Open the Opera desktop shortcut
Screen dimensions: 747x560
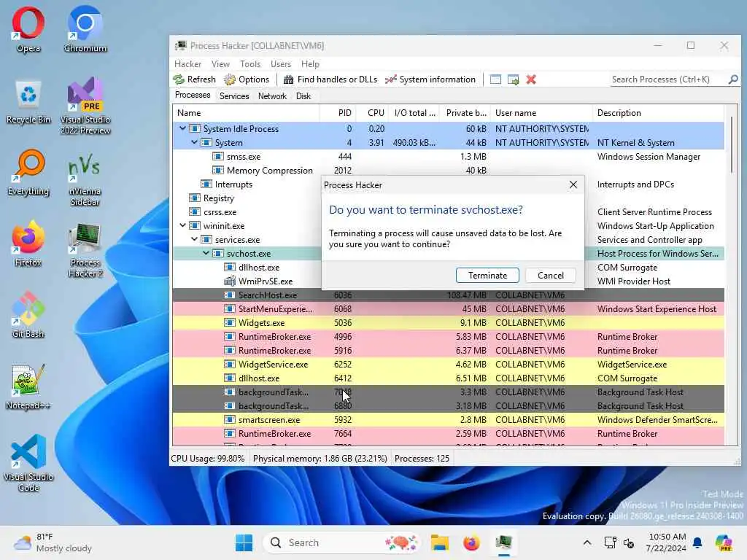point(28,29)
